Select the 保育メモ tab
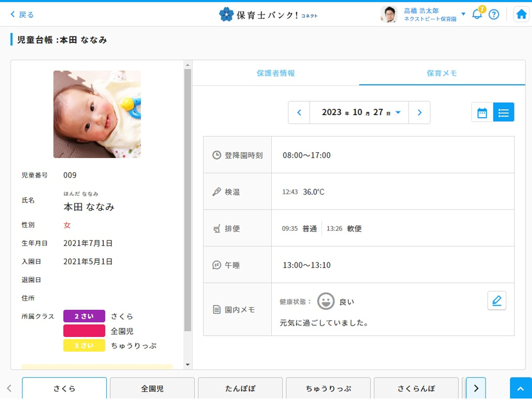Image resolution: width=532 pixels, height=399 pixels. tap(442, 73)
